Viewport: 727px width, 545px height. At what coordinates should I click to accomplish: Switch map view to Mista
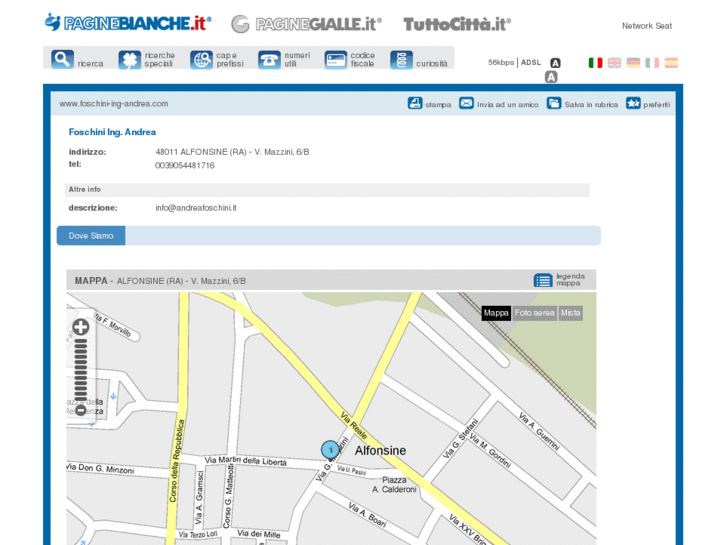[570, 313]
